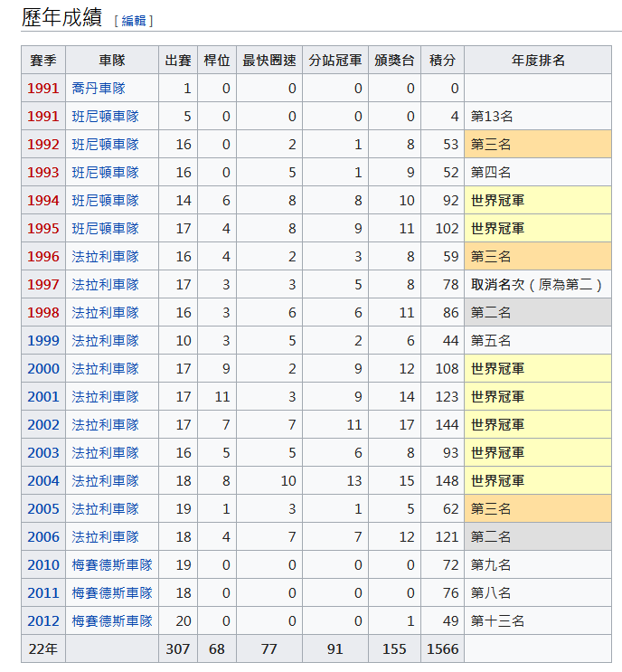Open 班尼頓車隊 link in the 1995 row

tap(106, 229)
